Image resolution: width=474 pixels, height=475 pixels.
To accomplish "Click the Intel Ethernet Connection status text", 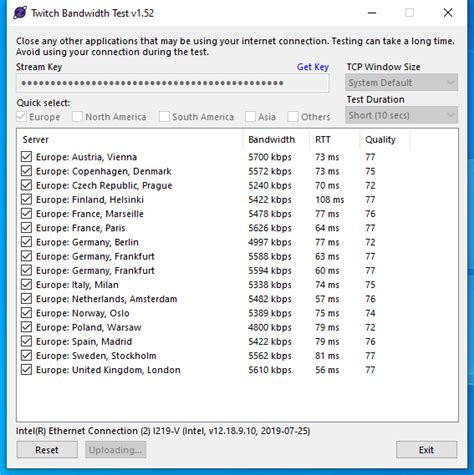I will pyautogui.click(x=163, y=431).
